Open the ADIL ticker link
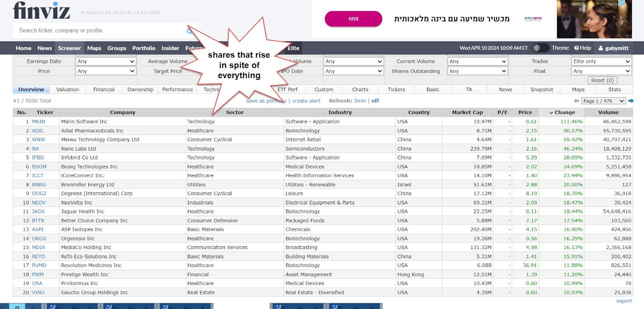Viewport: 644px width, 309px height. point(38,131)
